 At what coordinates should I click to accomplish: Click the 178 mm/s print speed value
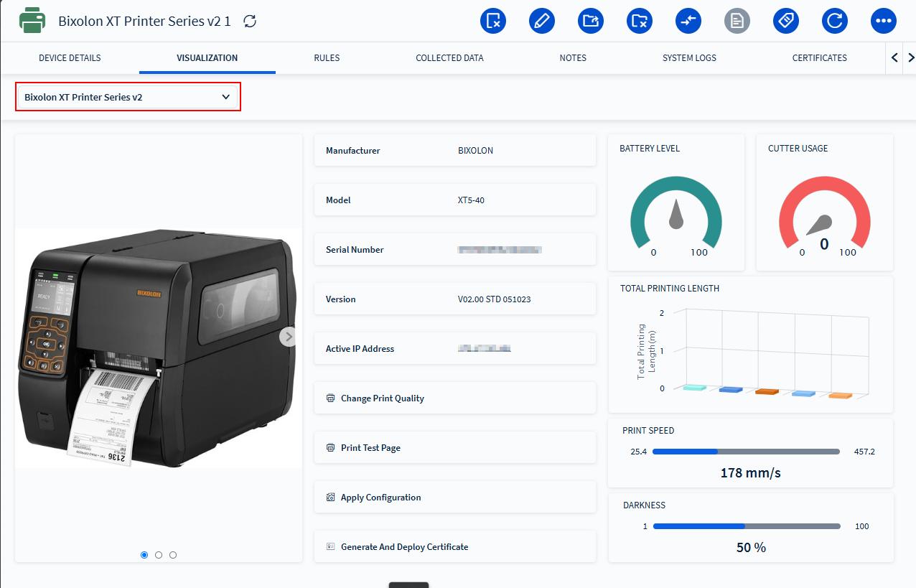tap(751, 473)
